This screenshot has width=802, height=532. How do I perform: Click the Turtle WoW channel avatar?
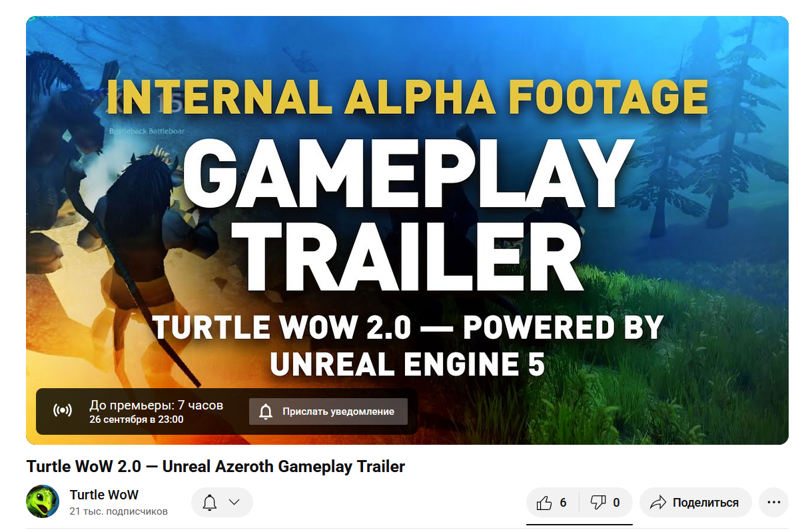point(43,501)
